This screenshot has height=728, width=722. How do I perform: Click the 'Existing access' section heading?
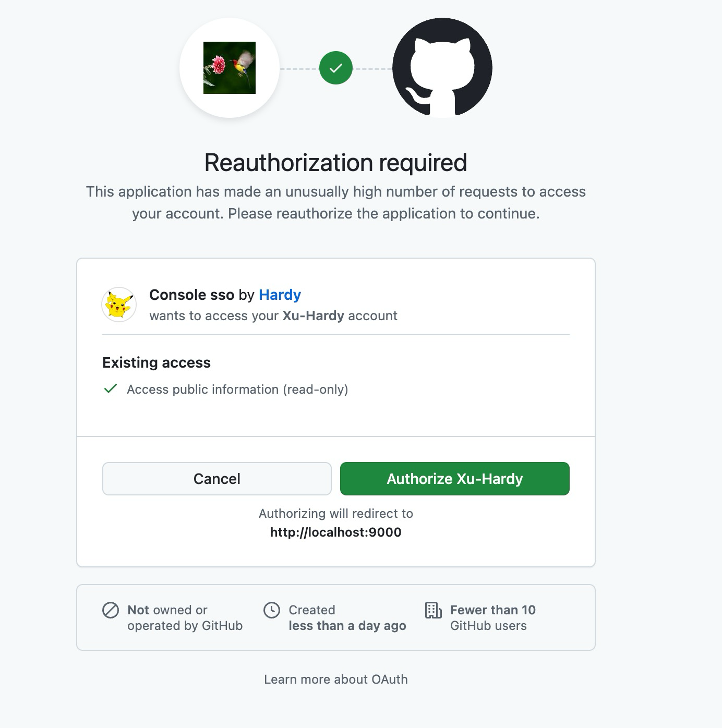click(156, 362)
